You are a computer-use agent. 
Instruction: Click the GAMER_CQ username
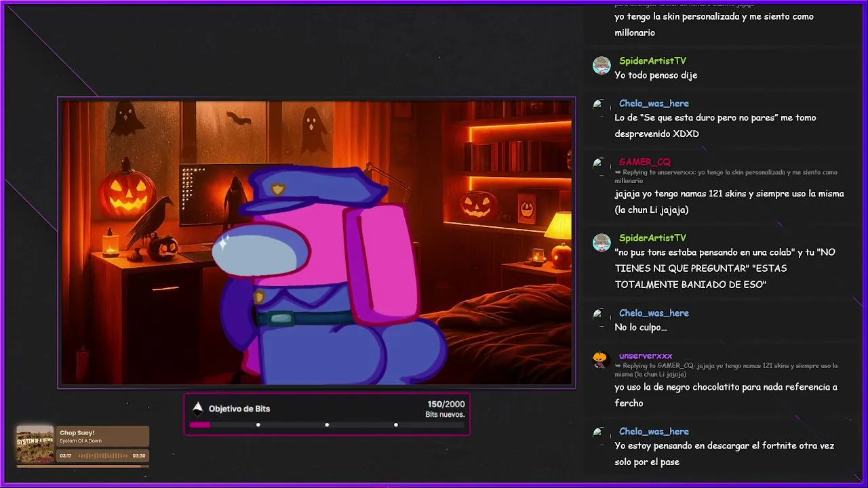645,162
